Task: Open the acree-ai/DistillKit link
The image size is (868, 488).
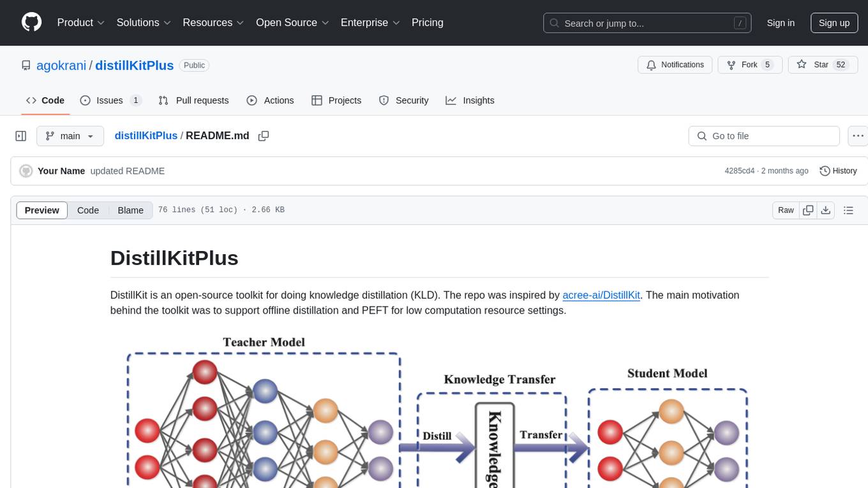Action: (601, 295)
